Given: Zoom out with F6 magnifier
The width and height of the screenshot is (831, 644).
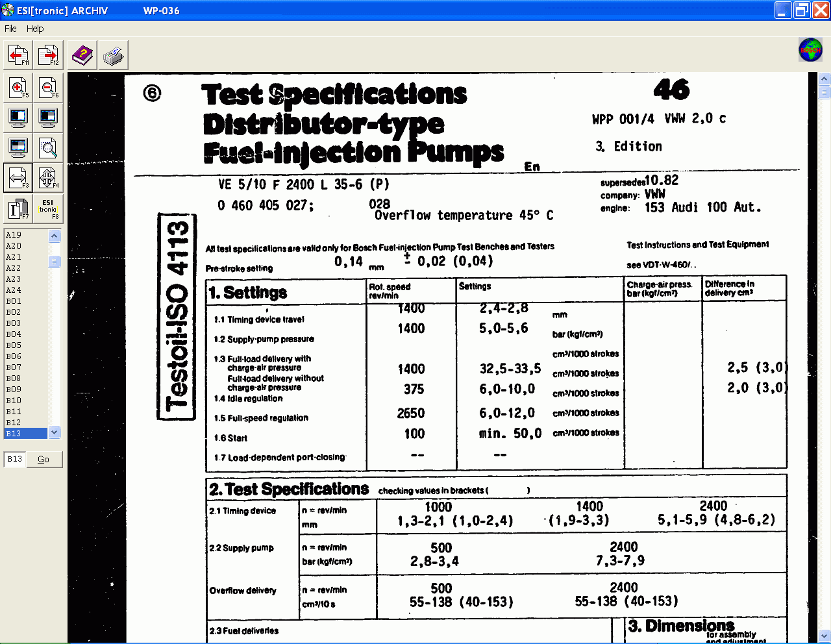Looking at the screenshot, I should click(48, 87).
